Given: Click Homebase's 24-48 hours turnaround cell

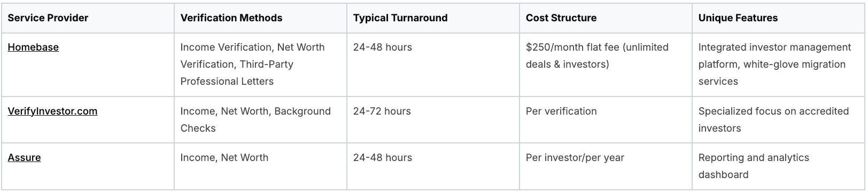Looking at the screenshot, I should 433,65.
